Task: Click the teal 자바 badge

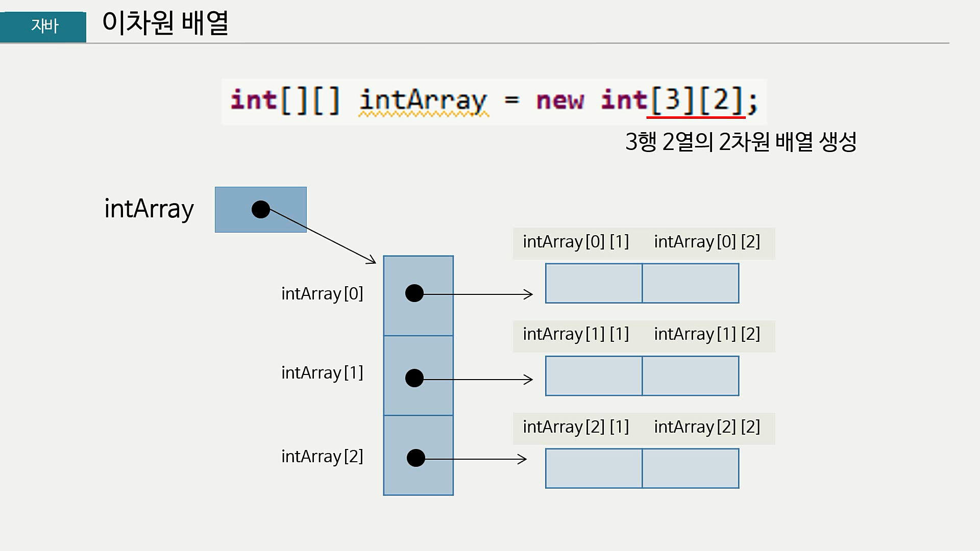Action: tap(43, 26)
